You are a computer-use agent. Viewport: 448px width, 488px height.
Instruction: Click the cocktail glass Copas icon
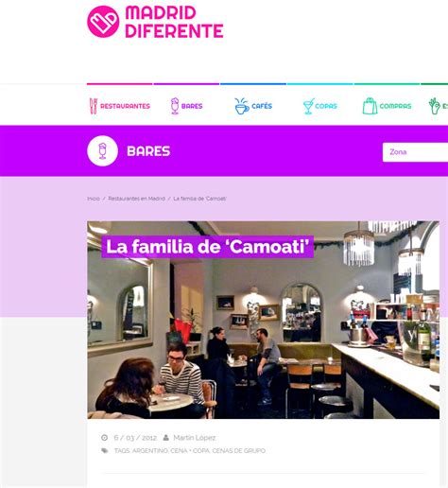tap(308, 106)
